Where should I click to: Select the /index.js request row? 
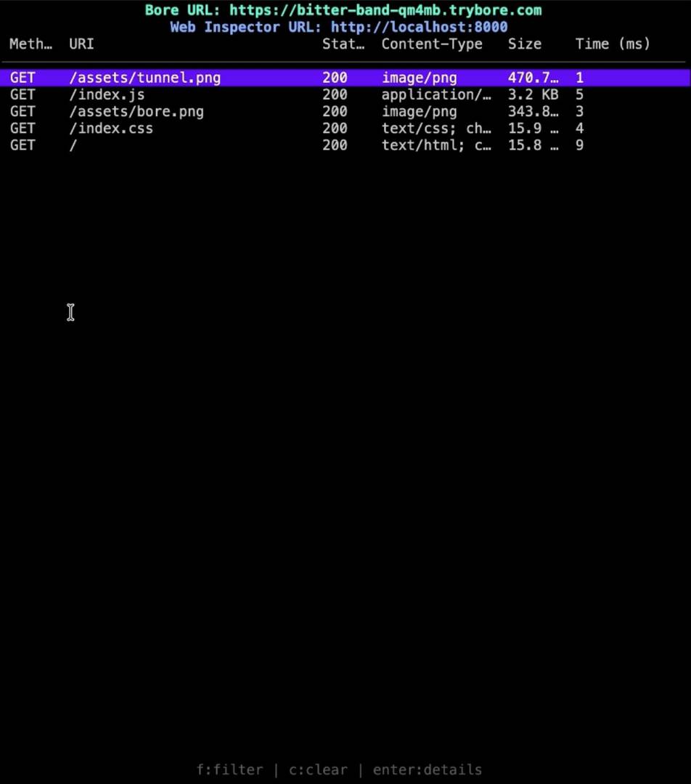pos(345,94)
